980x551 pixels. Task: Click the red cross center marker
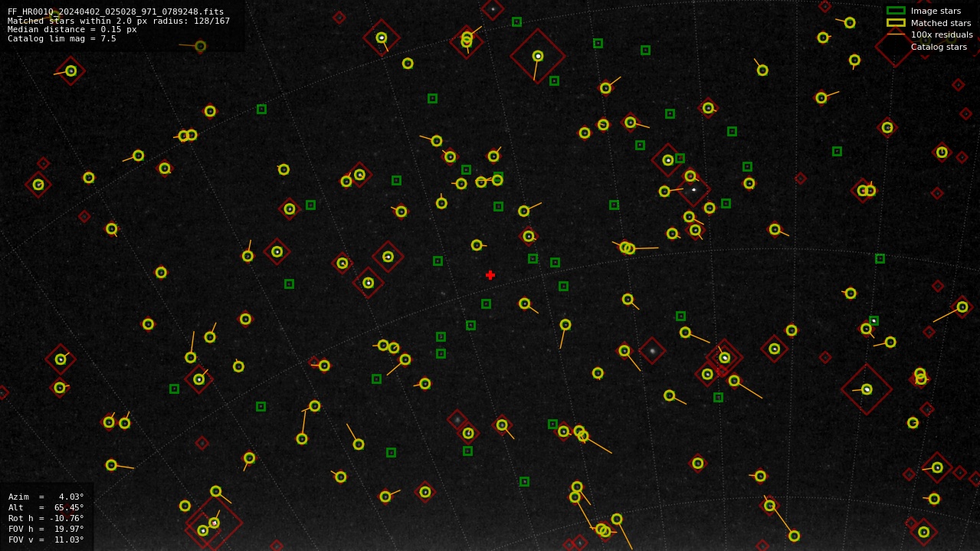click(x=490, y=275)
